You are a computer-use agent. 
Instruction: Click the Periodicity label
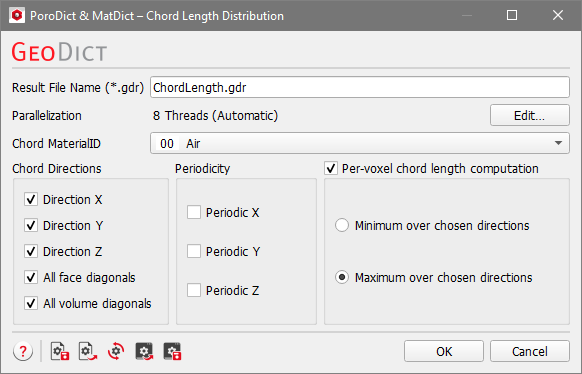pos(203,169)
